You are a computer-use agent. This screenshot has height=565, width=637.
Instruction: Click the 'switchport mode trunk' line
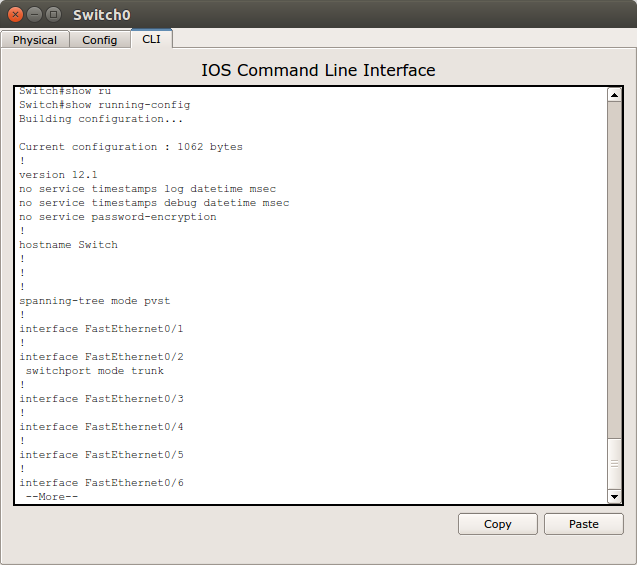pyautogui.click(x=95, y=371)
